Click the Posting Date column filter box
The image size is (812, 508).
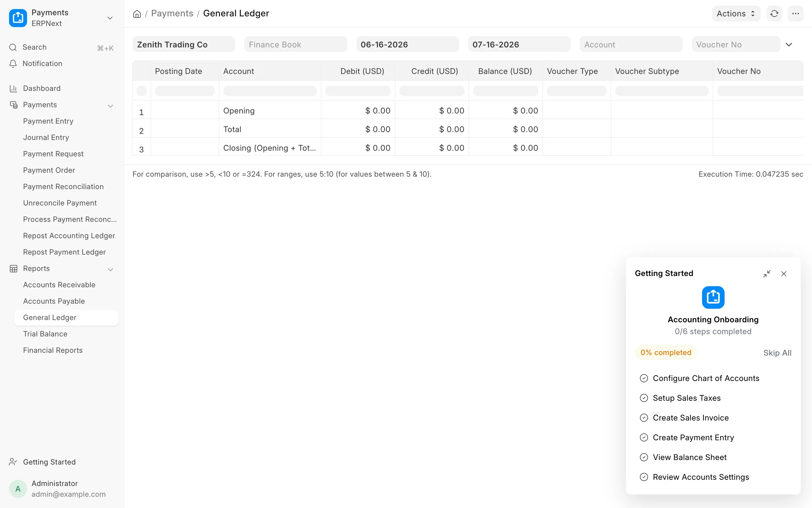[x=185, y=91]
